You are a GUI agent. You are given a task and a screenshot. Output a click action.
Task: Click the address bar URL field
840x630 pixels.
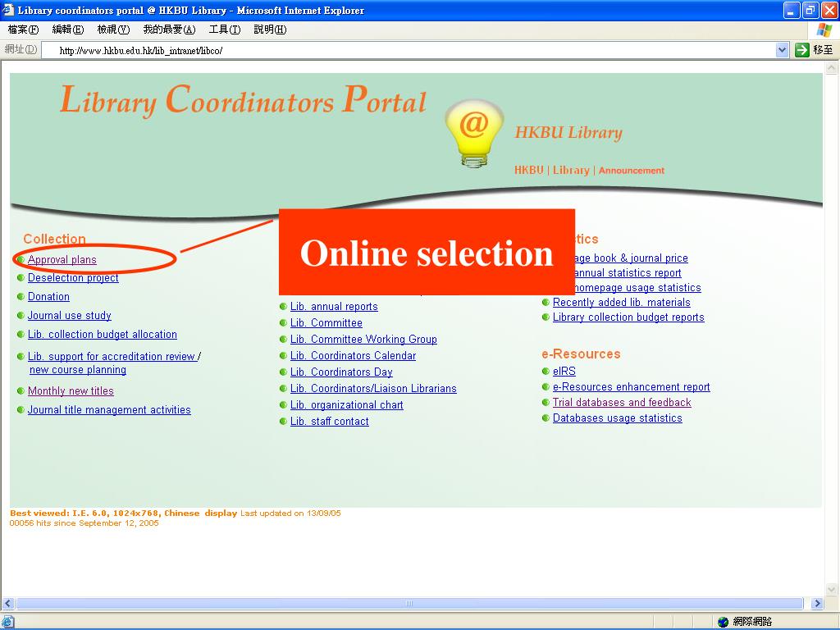pos(409,50)
